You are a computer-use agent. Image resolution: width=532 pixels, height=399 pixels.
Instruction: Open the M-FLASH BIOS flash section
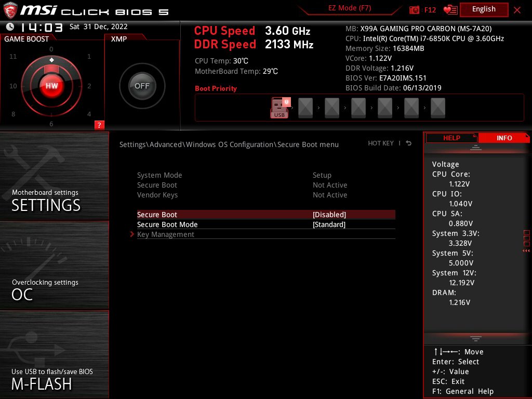[54, 354]
